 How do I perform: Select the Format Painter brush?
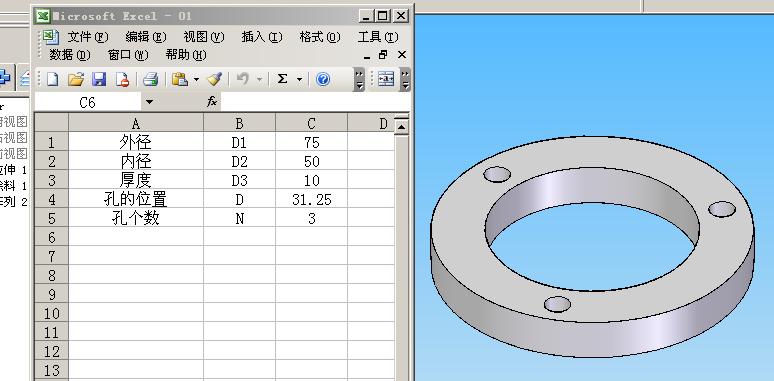click(214, 79)
